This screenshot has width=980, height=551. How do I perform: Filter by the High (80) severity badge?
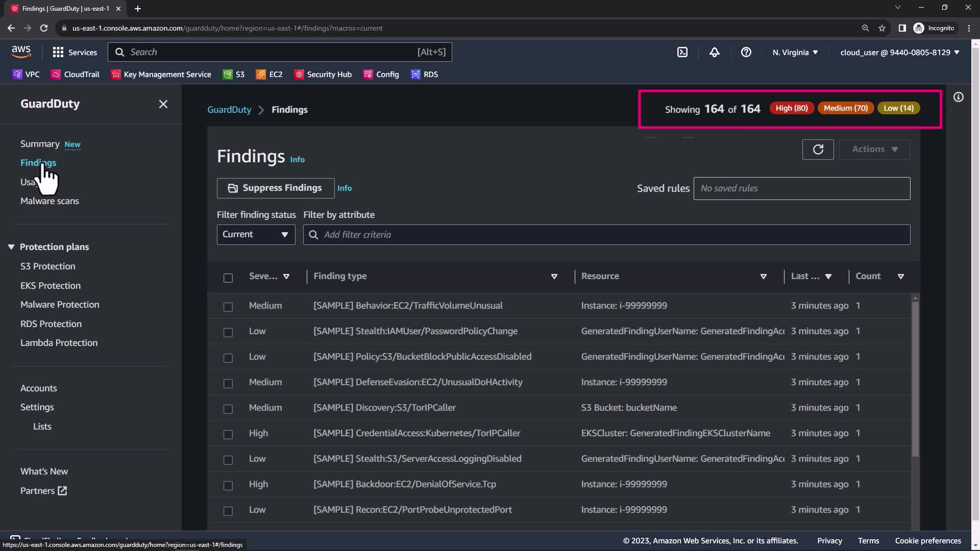[x=791, y=108]
